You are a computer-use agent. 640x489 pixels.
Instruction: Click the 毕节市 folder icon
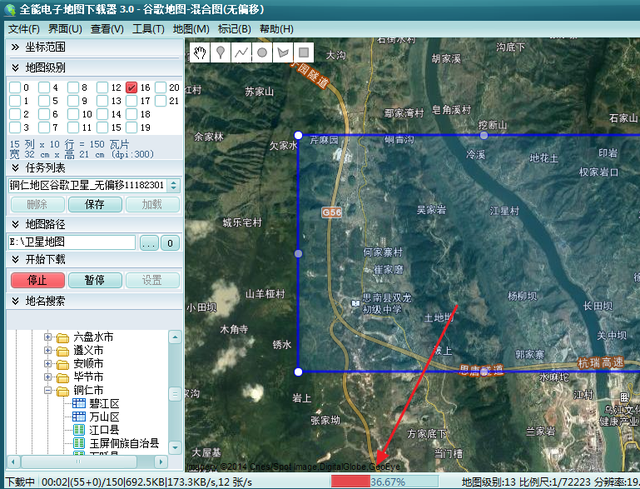(62, 378)
